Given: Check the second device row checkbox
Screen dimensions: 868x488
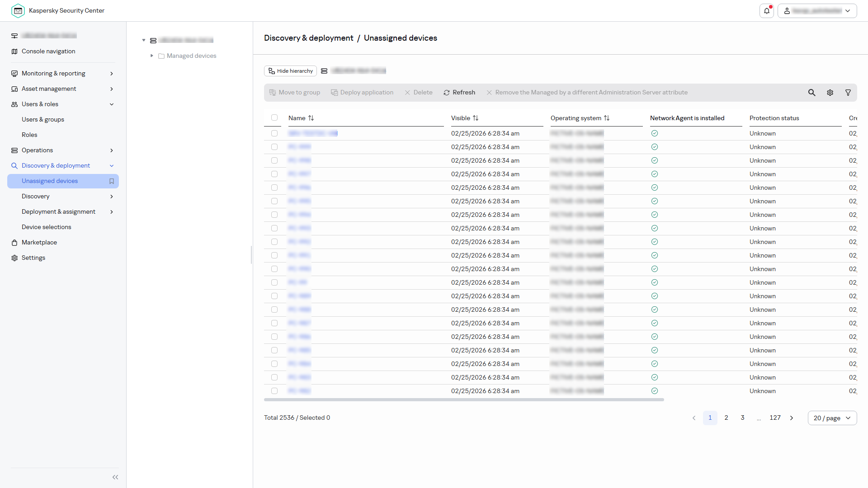Looking at the screenshot, I should pyautogui.click(x=274, y=147).
